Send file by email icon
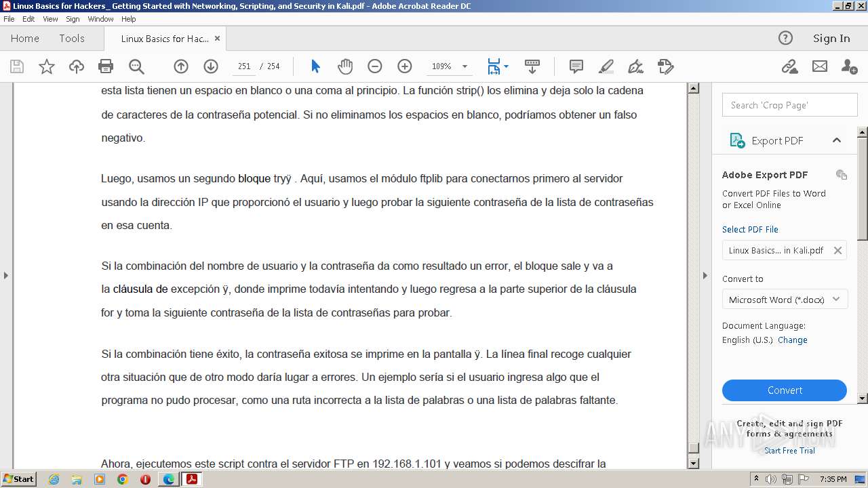This screenshot has width=868, height=488. point(820,66)
